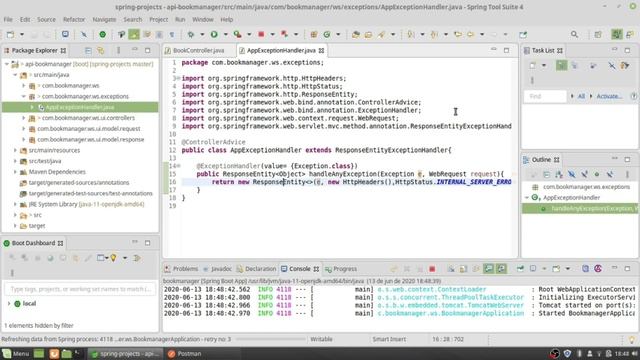Screen dimensions: 640x360
Task: Switch to the BookController.java editor tab
Action: (198, 51)
